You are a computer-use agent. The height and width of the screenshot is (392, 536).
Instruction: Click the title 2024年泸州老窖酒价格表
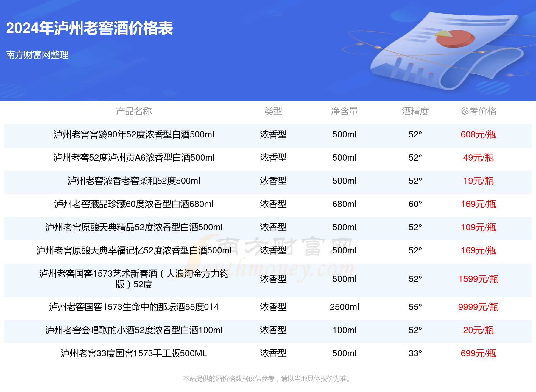89,28
